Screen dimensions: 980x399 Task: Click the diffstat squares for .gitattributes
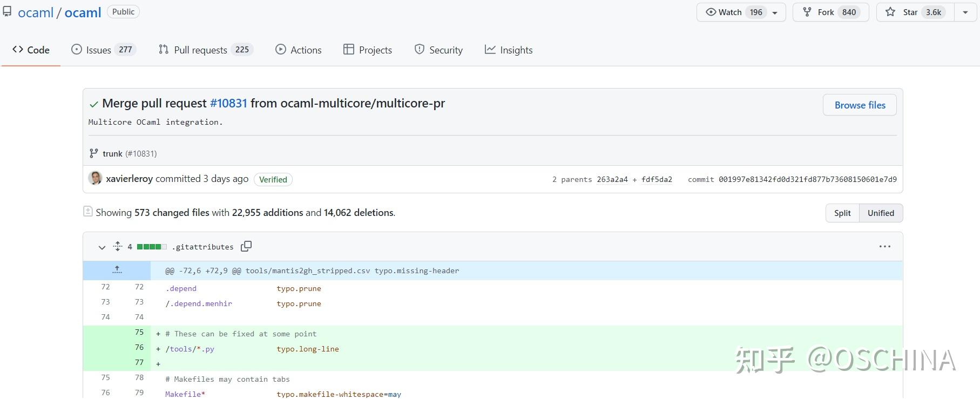152,247
